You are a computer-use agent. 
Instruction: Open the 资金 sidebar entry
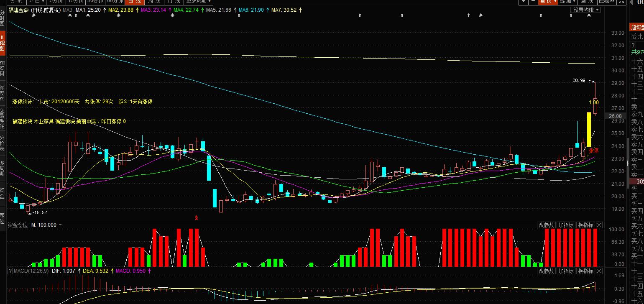(3, 193)
